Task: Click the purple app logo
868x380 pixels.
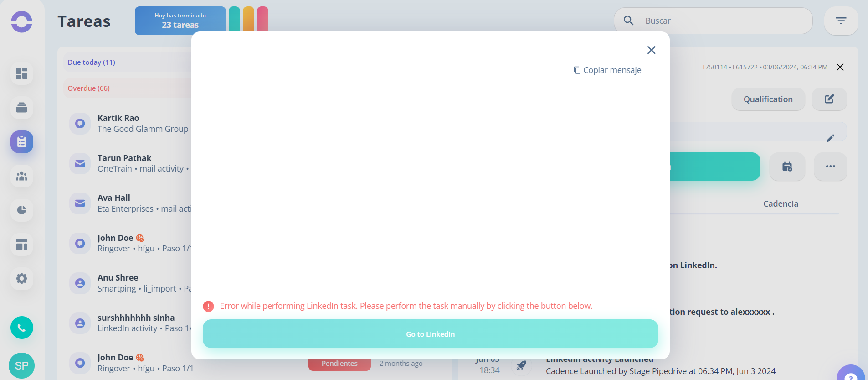Action: (22, 21)
